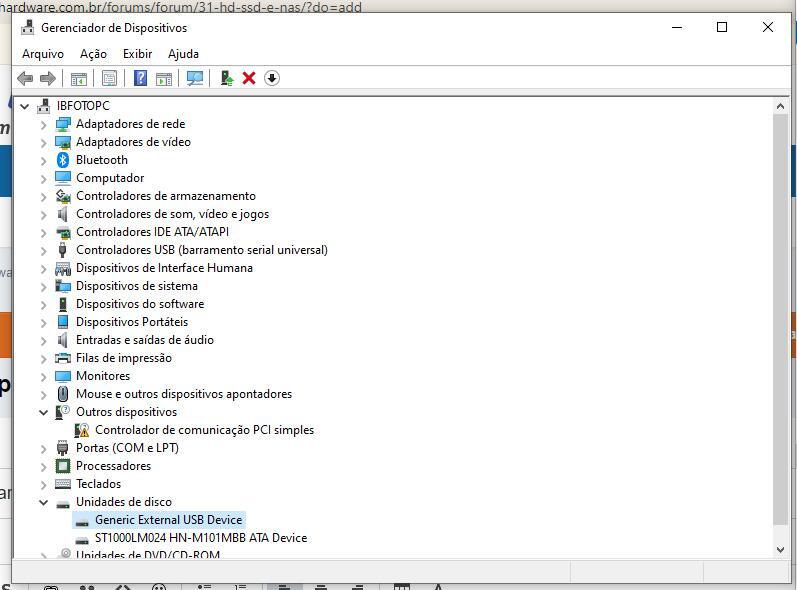Click the blue Help toolbar icon
797x590 pixels.
pos(140,78)
